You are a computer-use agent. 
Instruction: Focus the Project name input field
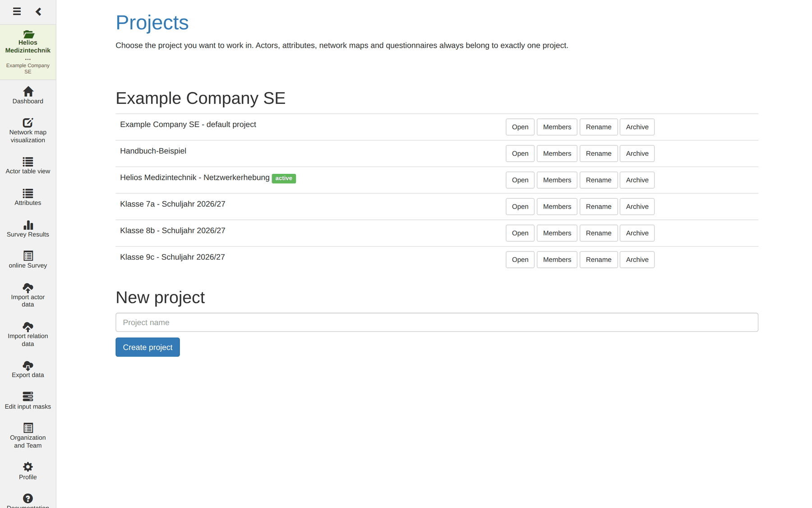click(x=437, y=322)
